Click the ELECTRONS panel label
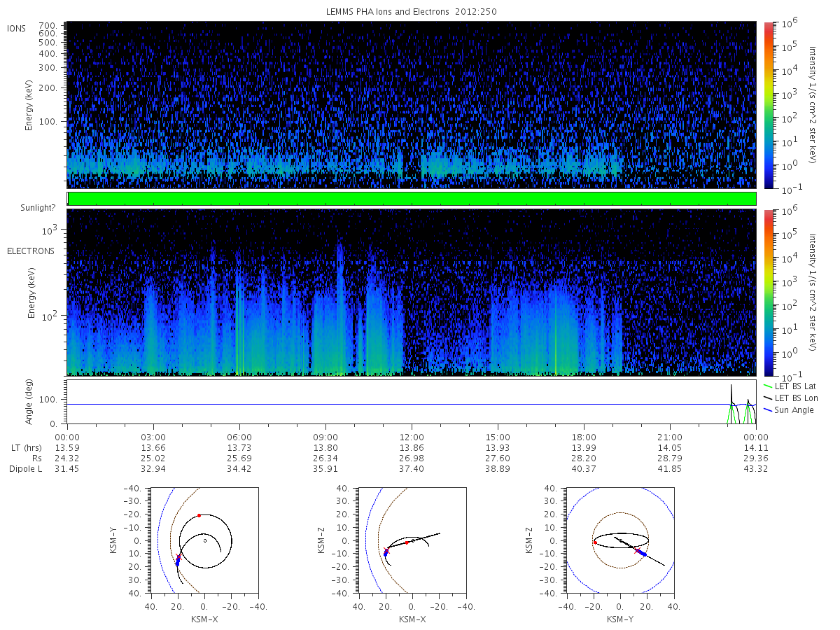 30,251
